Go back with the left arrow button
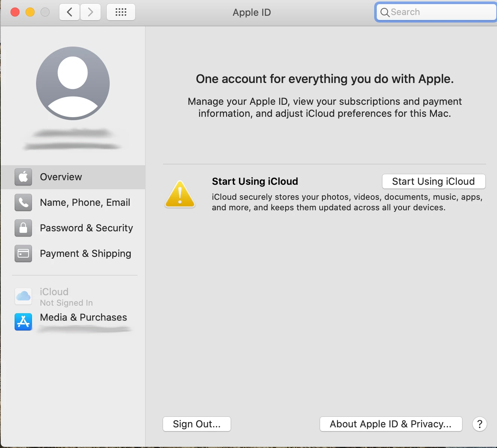 [69, 12]
